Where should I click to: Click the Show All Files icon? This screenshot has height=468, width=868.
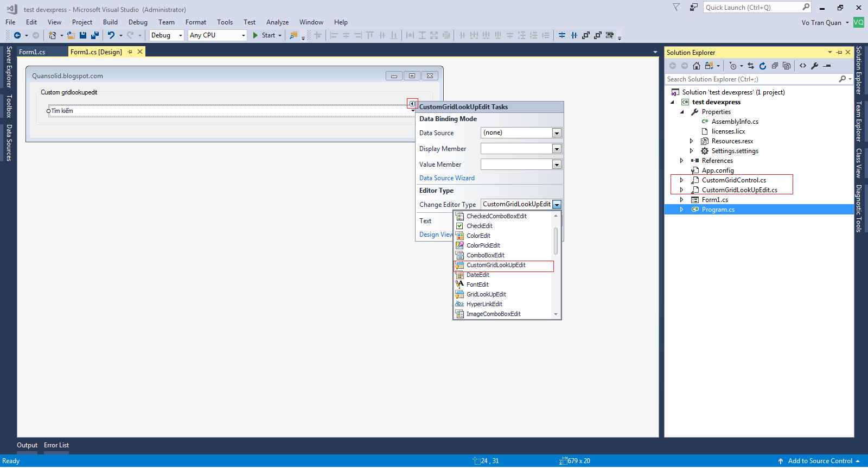tap(787, 66)
